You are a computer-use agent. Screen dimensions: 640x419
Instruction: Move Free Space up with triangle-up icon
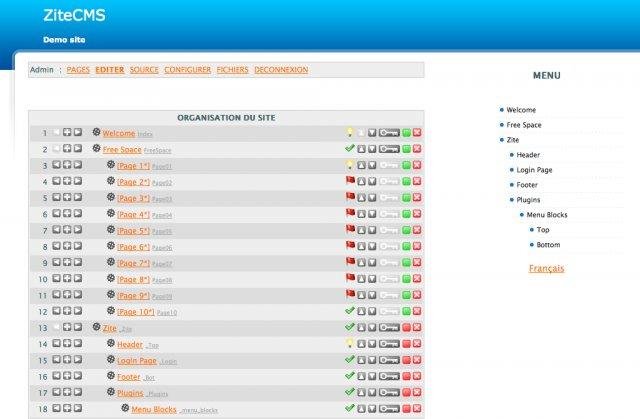pyautogui.click(x=361, y=149)
